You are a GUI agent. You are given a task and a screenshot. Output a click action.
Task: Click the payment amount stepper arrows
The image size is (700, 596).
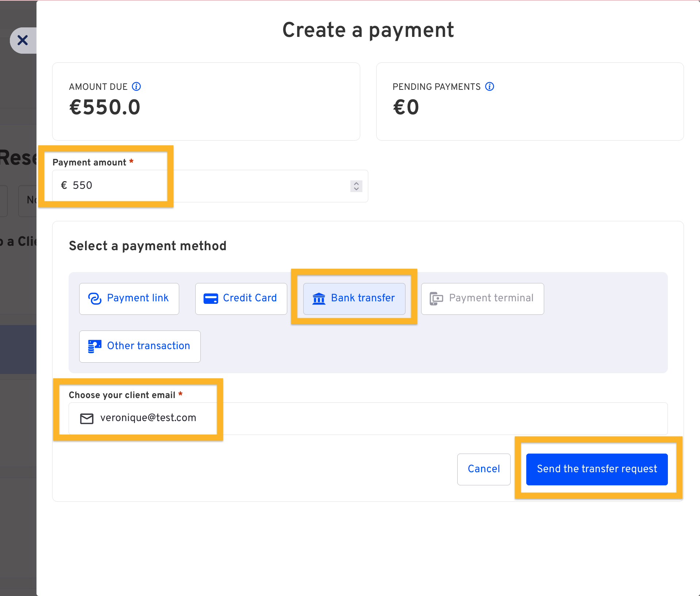click(x=356, y=186)
